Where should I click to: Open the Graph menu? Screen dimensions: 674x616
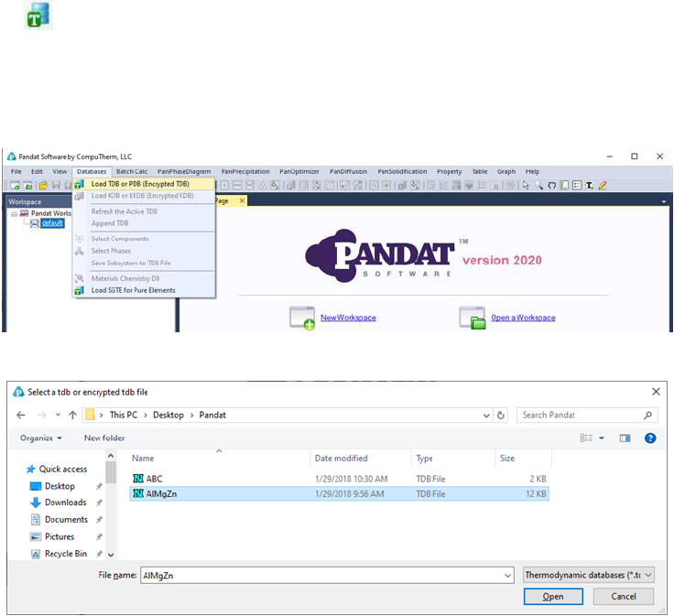(505, 171)
